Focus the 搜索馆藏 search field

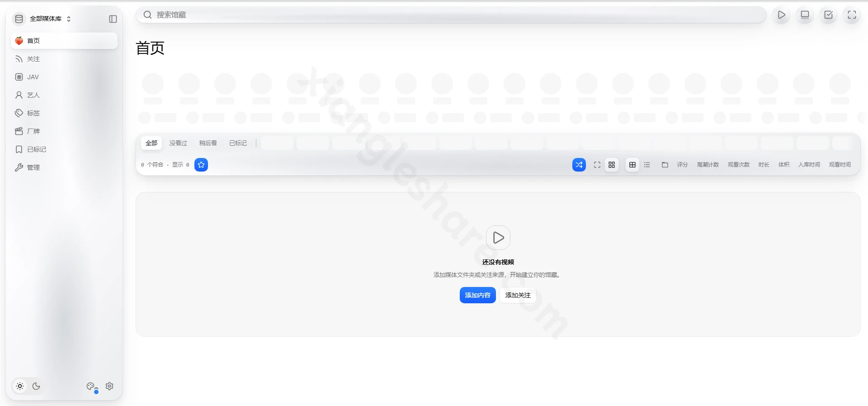click(451, 15)
